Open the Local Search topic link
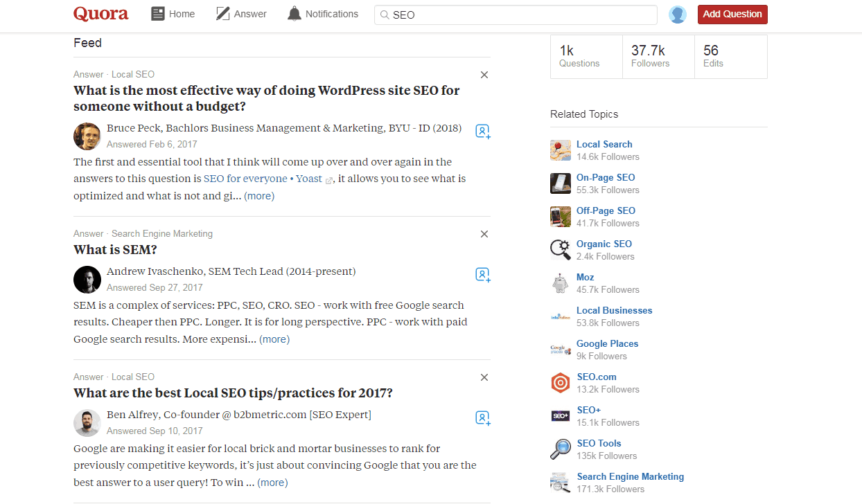862x504 pixels. pyautogui.click(x=604, y=145)
